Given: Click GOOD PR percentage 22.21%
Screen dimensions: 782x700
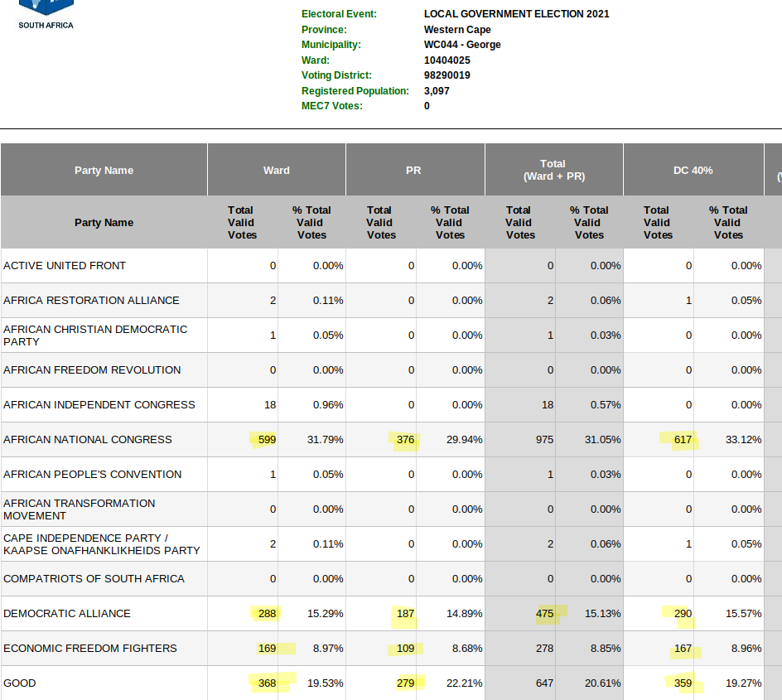Looking at the screenshot, I should [464, 683].
